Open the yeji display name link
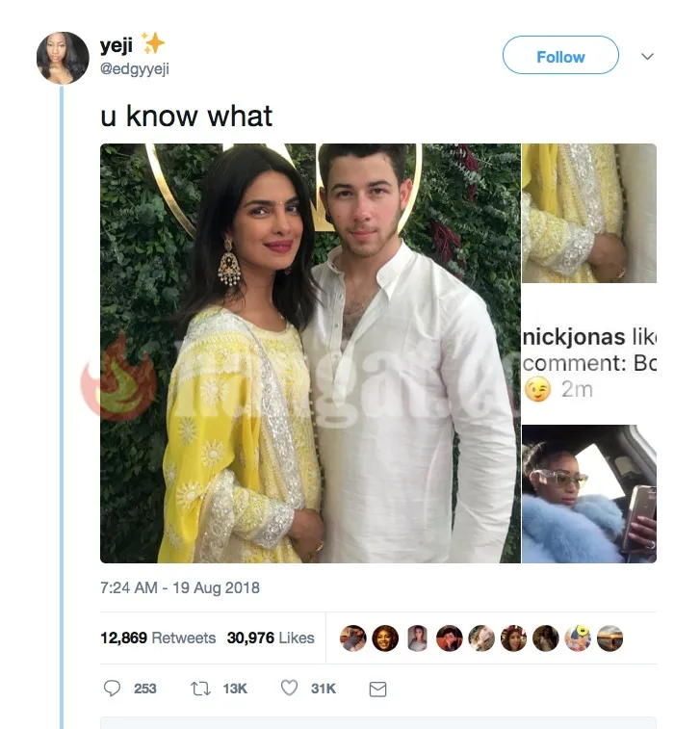The image size is (700, 729). point(117,45)
